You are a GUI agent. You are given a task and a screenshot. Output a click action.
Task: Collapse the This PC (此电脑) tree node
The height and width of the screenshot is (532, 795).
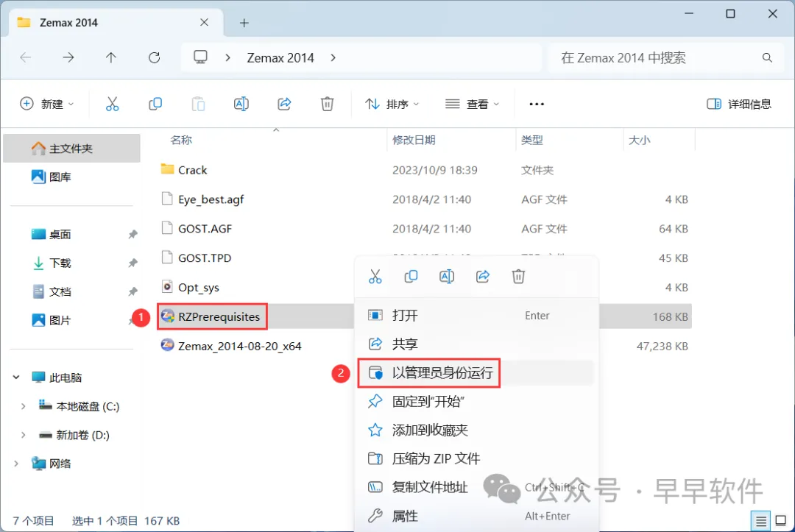coord(16,377)
